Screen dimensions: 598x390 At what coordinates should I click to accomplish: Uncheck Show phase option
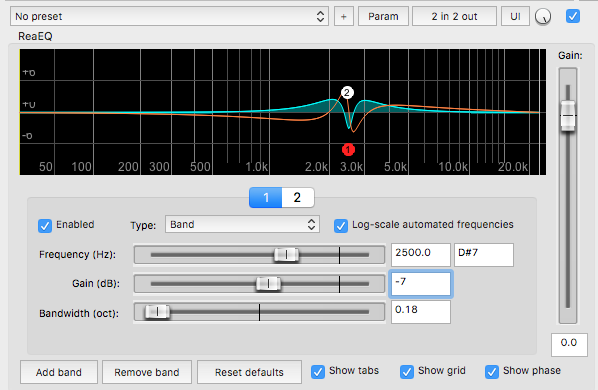click(492, 372)
